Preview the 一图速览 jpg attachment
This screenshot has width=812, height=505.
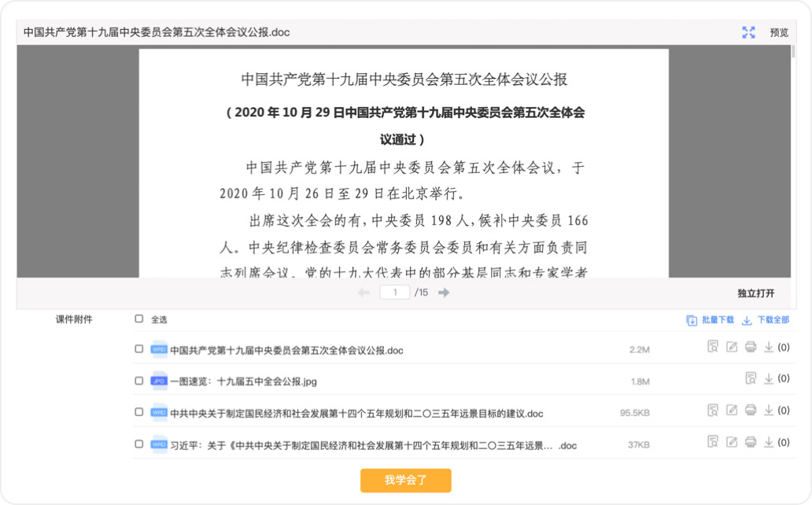pyautogui.click(x=751, y=378)
